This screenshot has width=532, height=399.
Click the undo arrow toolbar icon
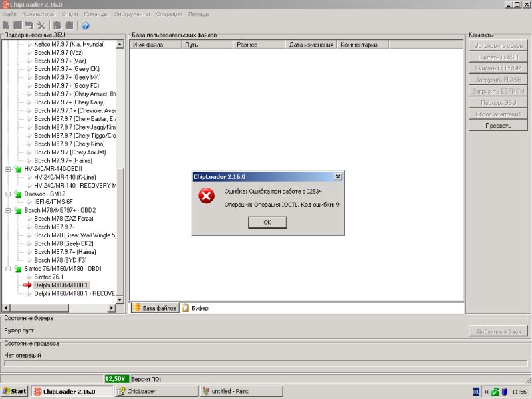(29, 25)
